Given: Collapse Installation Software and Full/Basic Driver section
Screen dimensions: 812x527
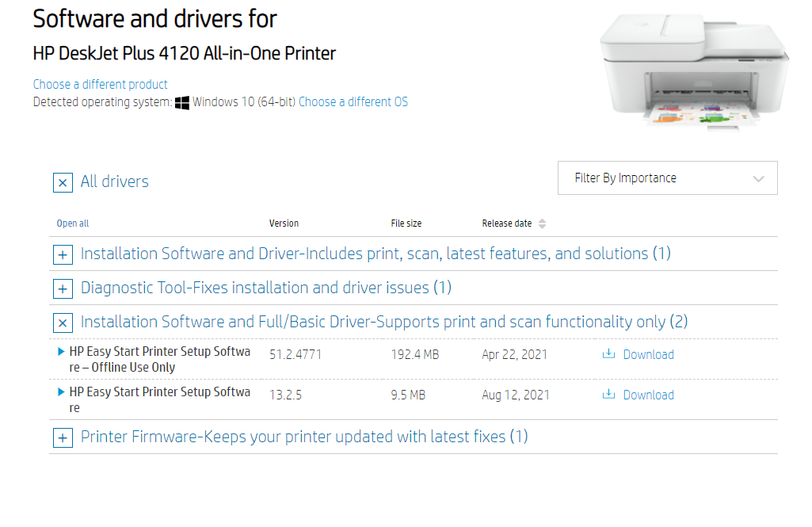Looking at the screenshot, I should 63,323.
